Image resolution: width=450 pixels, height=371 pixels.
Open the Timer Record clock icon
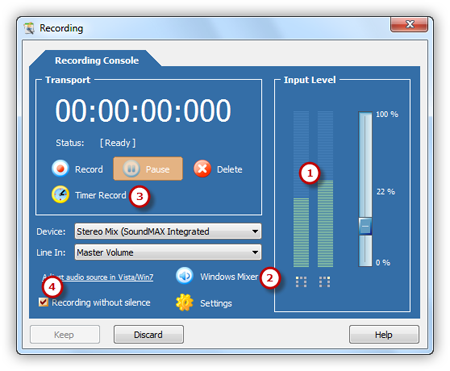point(60,194)
